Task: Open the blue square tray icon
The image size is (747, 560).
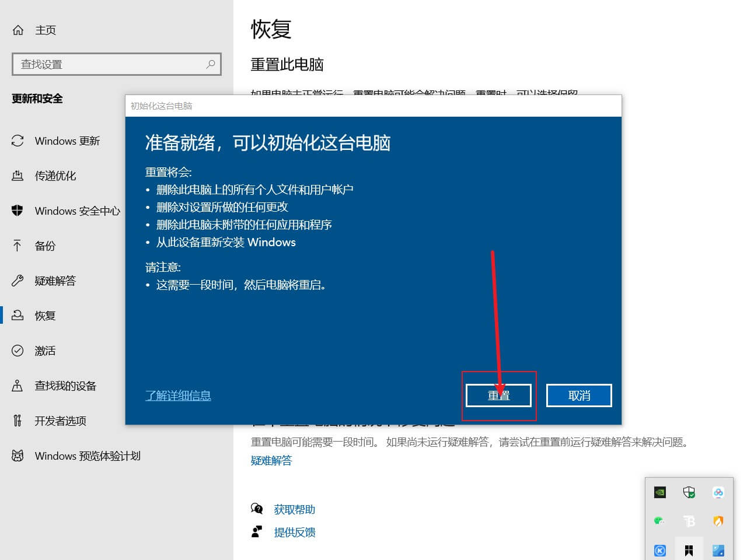Action: (x=718, y=550)
